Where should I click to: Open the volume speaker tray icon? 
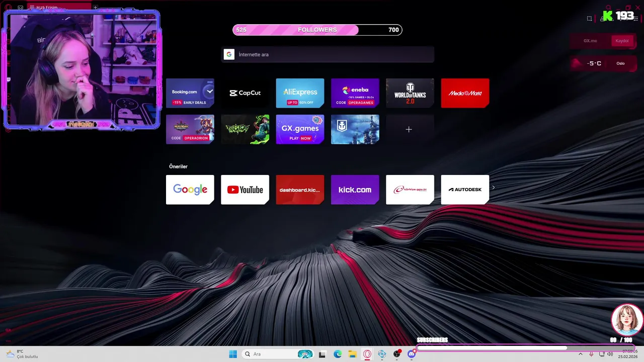coord(610,354)
